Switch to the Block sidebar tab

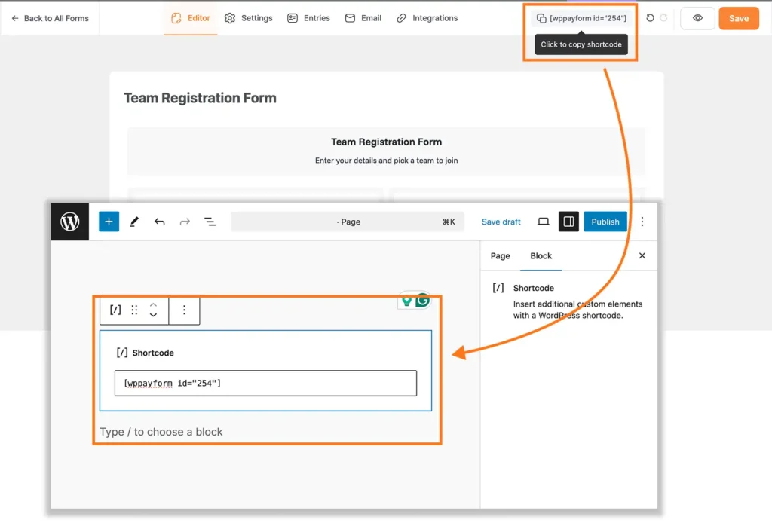pyautogui.click(x=541, y=256)
